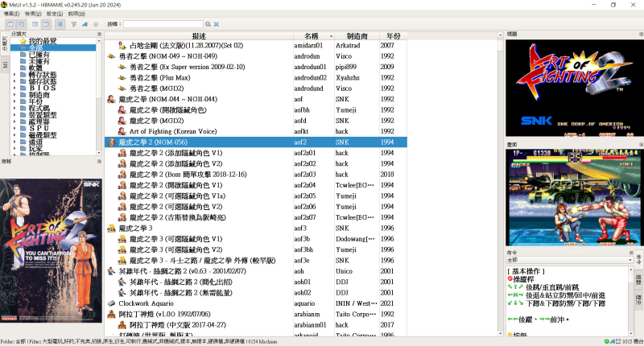
Task: Click icon of selected 龍虎之拳 2 aof2 row
Action: [111, 142]
